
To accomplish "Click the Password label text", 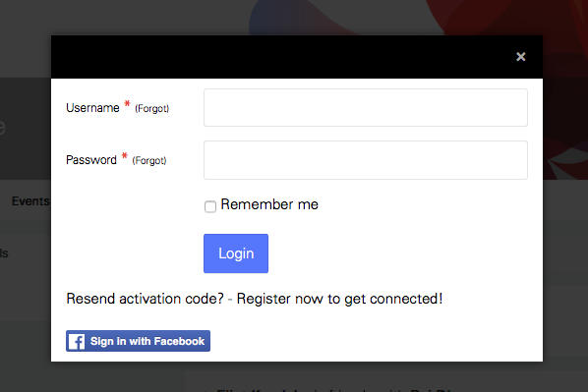I will 91,160.
